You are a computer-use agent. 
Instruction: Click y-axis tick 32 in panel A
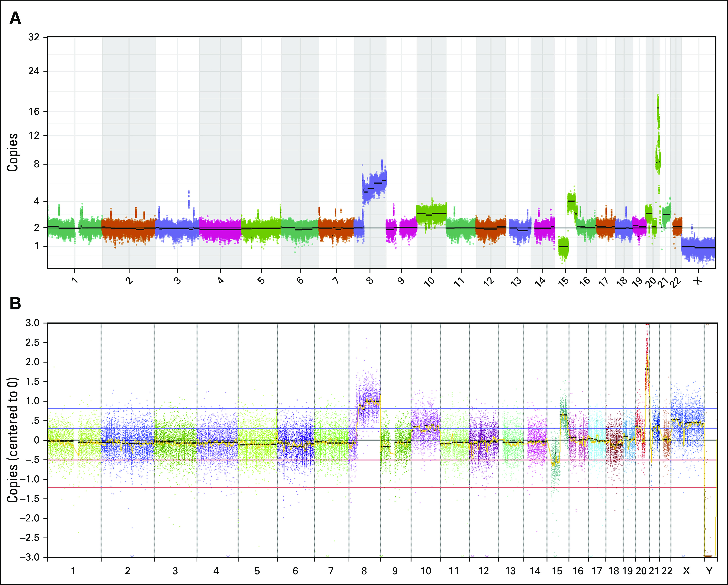34,37
